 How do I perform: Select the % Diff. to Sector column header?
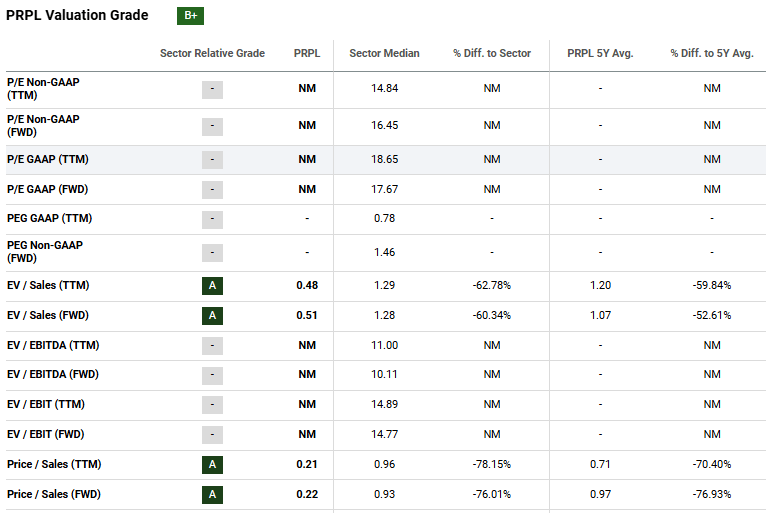pos(491,53)
